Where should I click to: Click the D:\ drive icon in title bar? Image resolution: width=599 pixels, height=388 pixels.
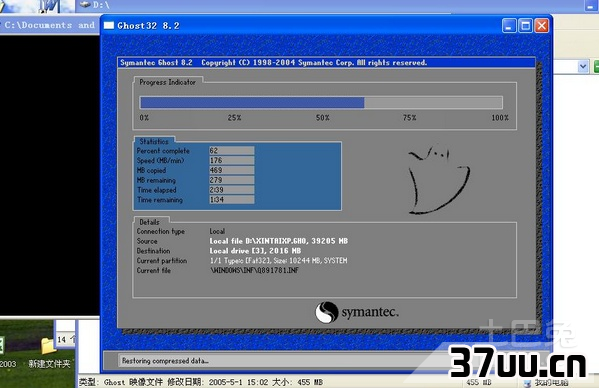(85, 5)
